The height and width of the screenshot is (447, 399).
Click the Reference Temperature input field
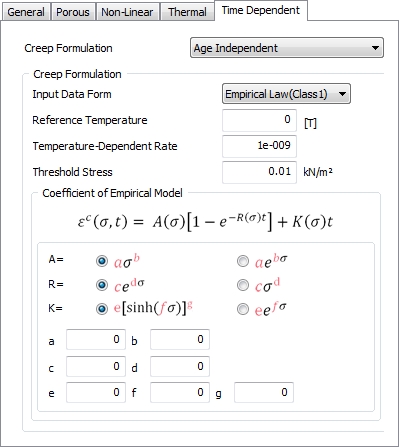tap(259, 120)
